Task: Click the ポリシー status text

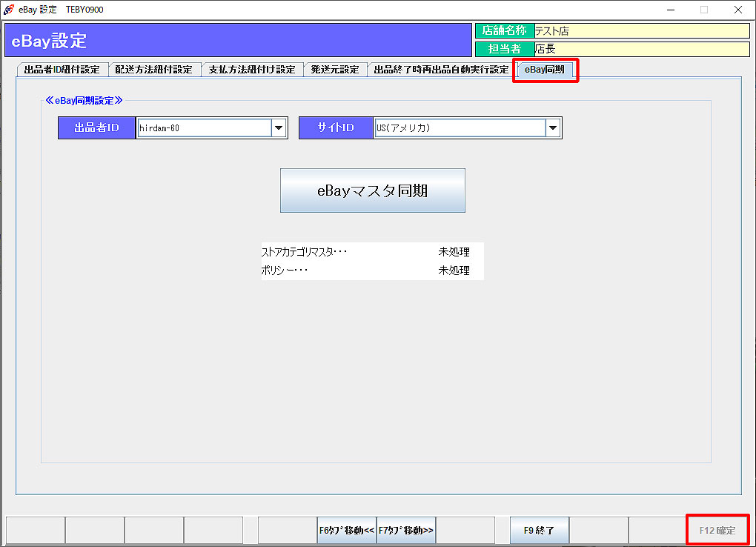Action: point(285,270)
